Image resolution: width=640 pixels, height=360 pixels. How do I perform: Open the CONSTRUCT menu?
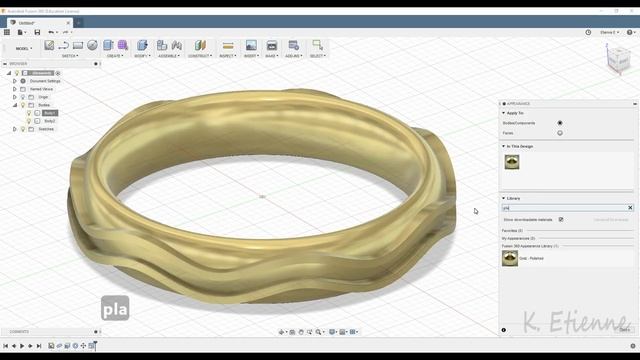coord(200,56)
